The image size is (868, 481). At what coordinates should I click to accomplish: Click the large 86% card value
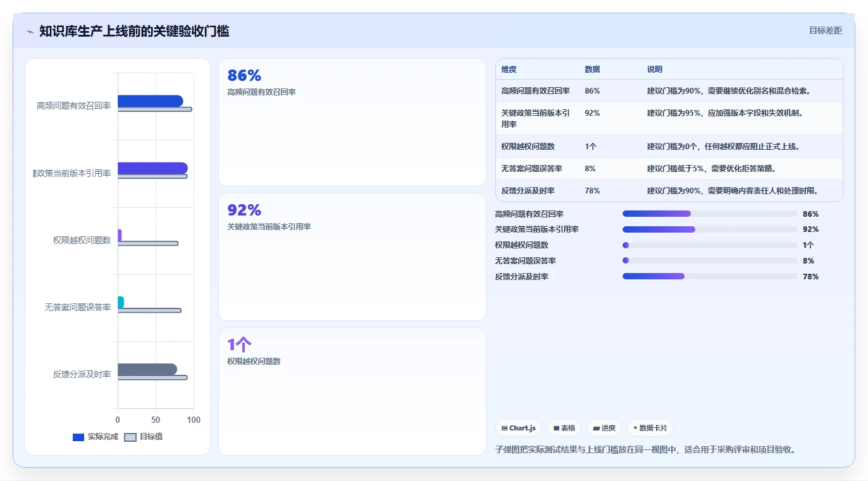click(x=244, y=76)
